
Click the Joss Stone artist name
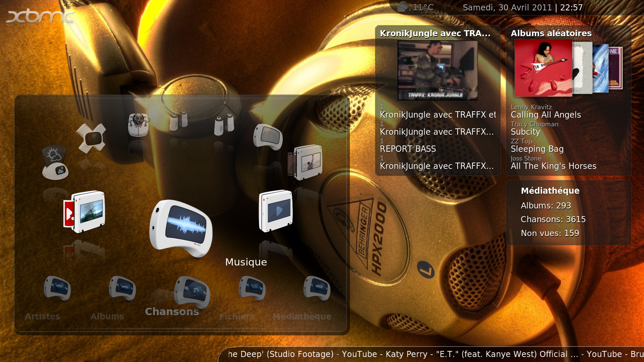[x=526, y=158]
